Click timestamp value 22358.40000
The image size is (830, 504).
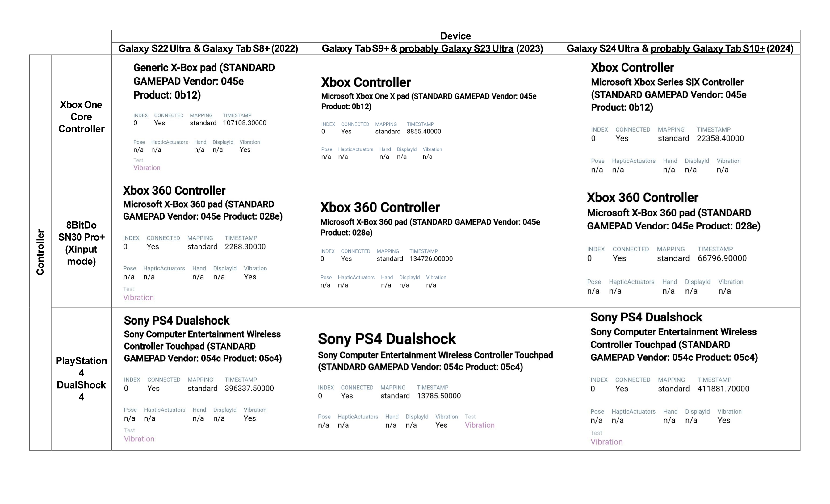pyautogui.click(x=720, y=138)
